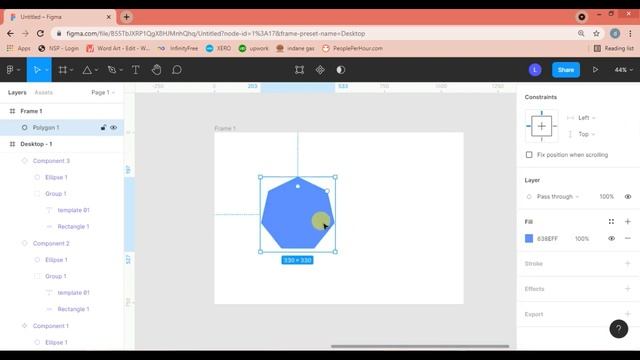Viewport: 640px width, 360px height.
Task: Click the Use as mask icon
Action: tap(340, 70)
